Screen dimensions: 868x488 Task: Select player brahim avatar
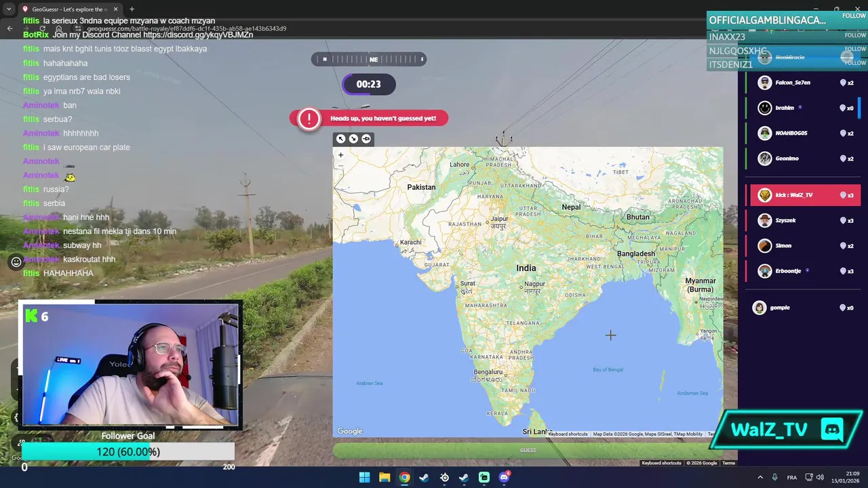point(765,108)
